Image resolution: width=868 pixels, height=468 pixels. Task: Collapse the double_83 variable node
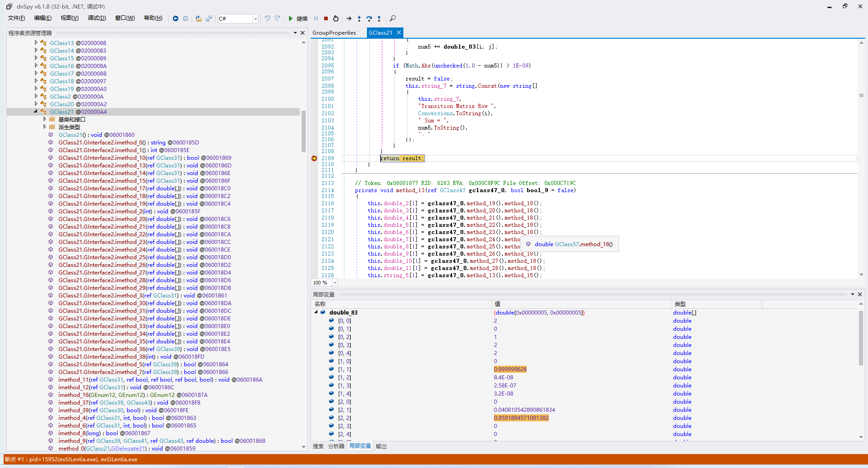pyautogui.click(x=316, y=312)
